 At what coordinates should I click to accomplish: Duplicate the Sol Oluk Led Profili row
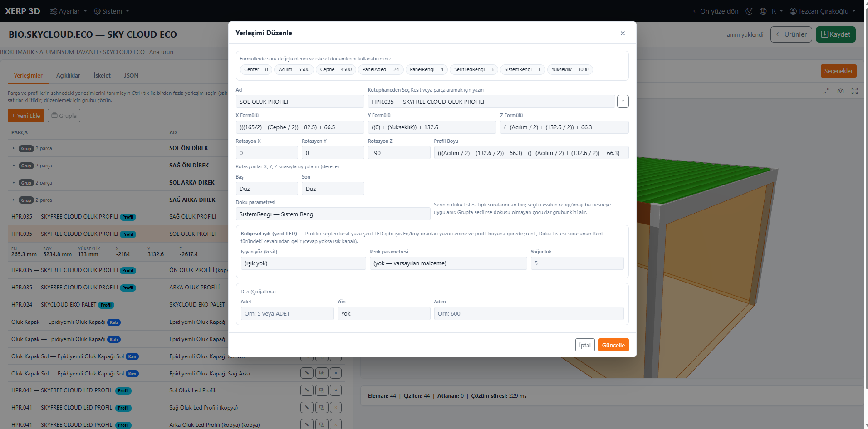click(322, 390)
